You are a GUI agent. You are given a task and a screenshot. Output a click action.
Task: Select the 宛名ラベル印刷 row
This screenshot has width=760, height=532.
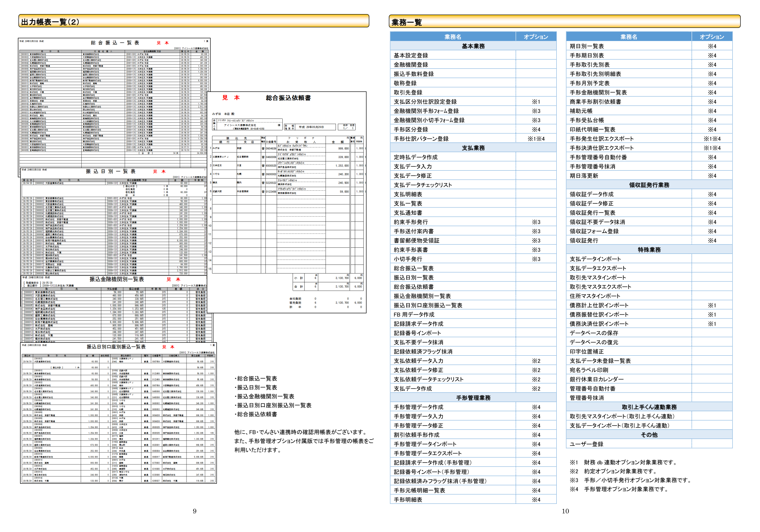click(x=649, y=370)
